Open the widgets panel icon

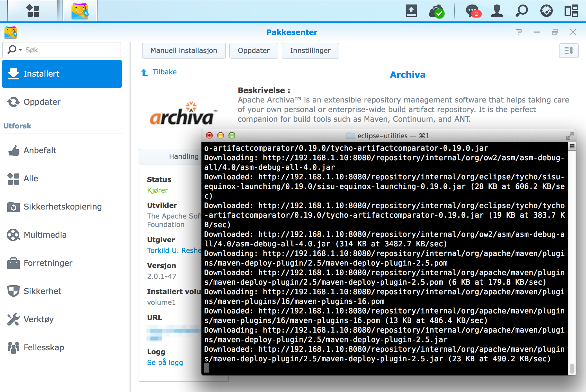[571, 11]
